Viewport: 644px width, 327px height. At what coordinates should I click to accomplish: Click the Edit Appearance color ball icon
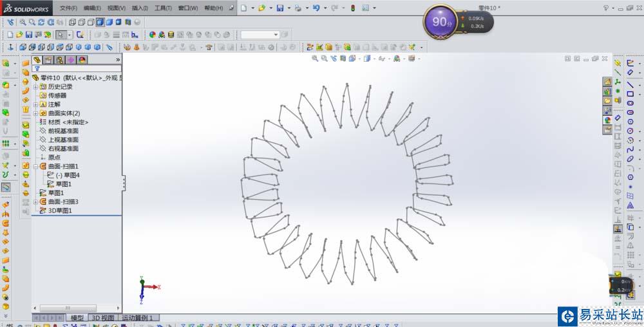[153, 35]
